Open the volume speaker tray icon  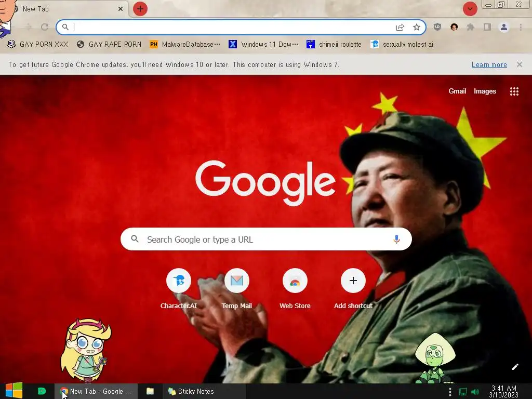click(475, 392)
